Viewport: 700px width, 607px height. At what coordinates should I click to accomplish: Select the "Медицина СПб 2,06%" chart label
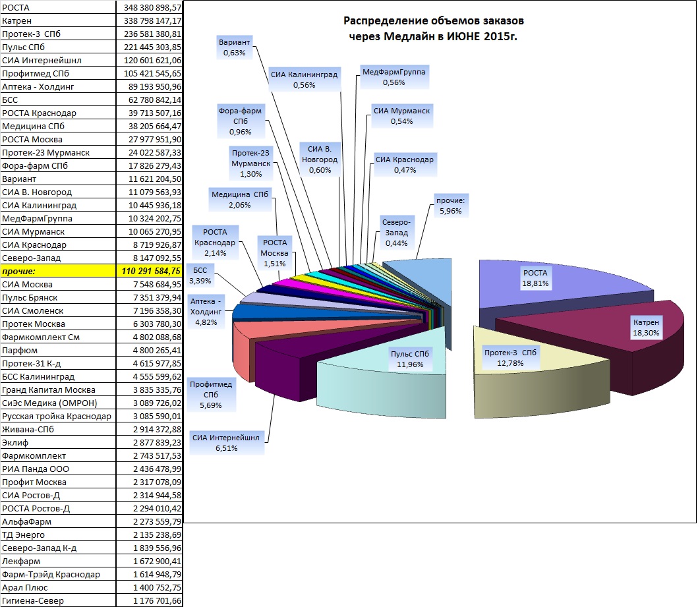point(240,200)
